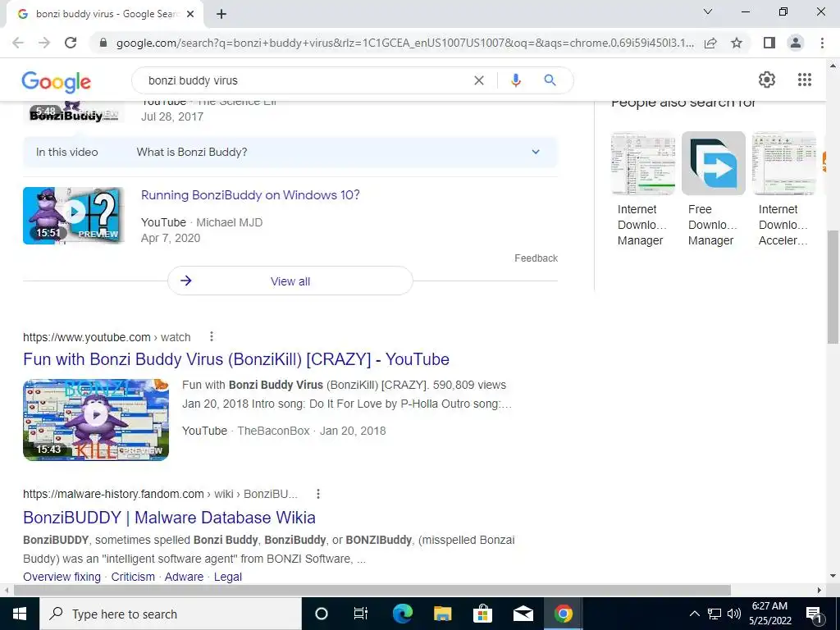The height and width of the screenshot is (630, 840).
Task: Play the 15:43 BonziKill video thumbnail
Action: coord(96,420)
